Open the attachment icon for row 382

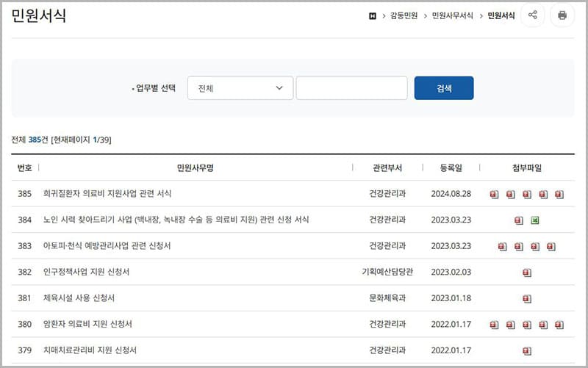pos(526,273)
